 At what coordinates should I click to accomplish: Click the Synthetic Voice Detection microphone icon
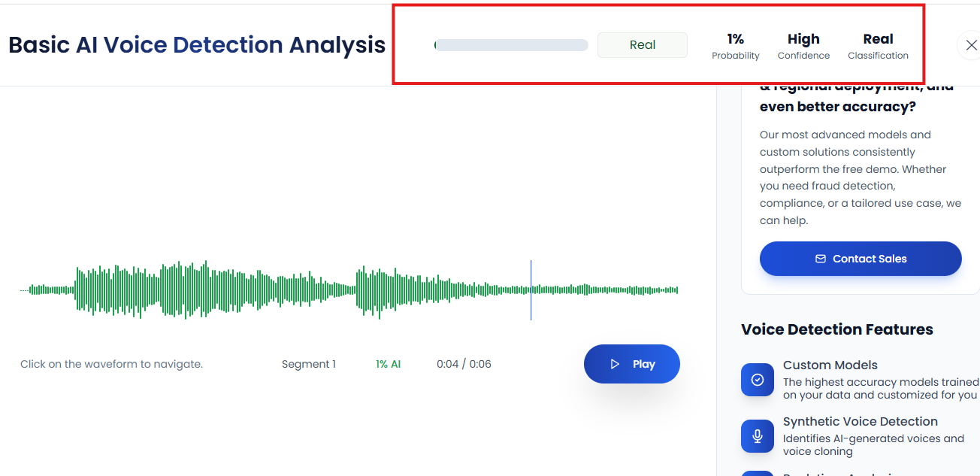click(x=757, y=436)
